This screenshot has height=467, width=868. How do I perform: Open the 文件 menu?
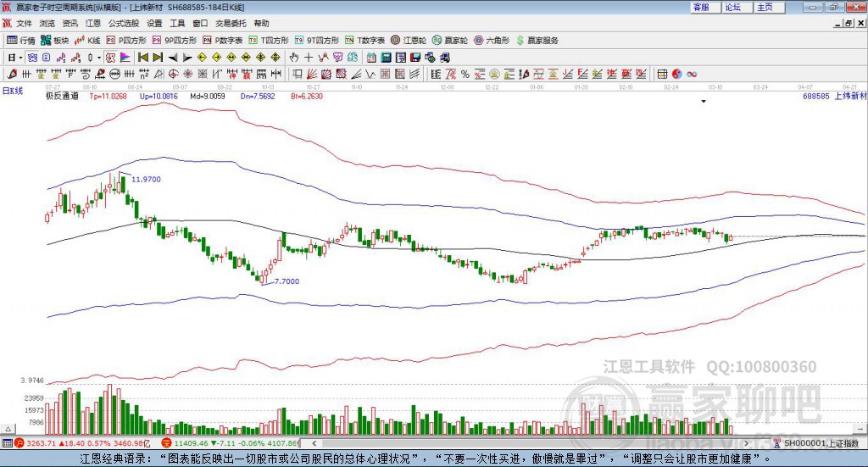pyautogui.click(x=24, y=23)
